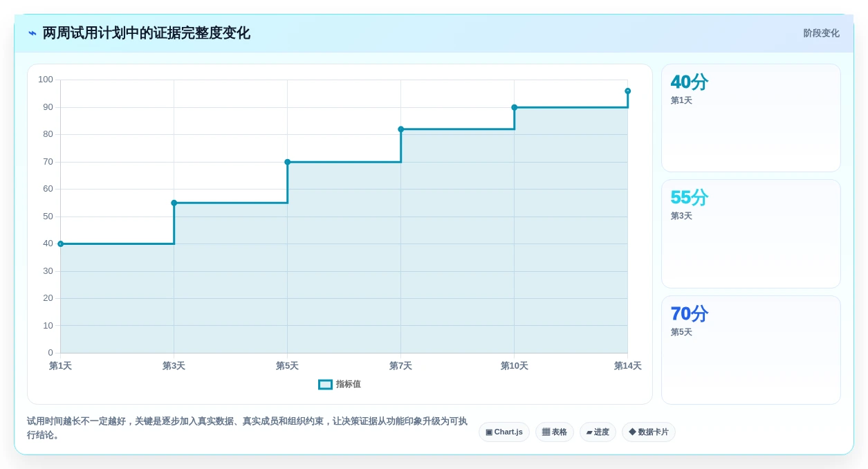
Task: Click the 第10天 x-axis label
Action: pos(515,366)
